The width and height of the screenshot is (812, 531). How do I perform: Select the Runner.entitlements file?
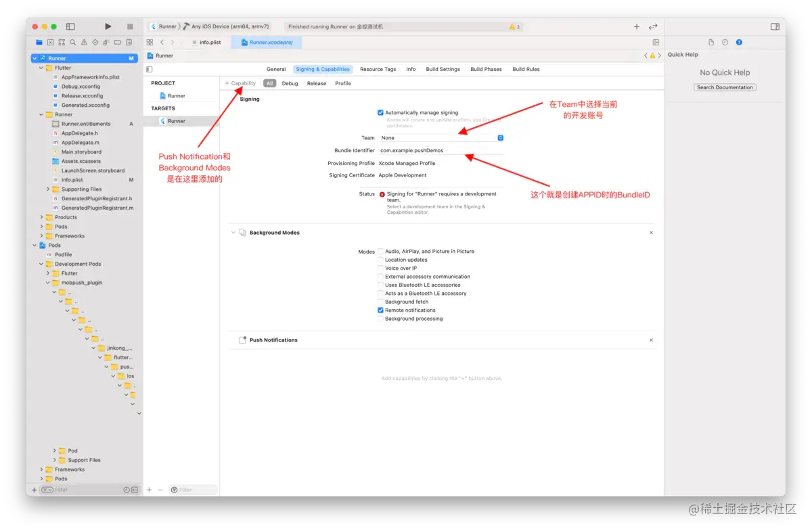[x=86, y=124]
